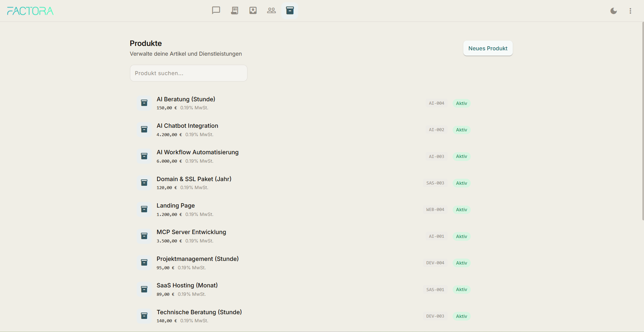644x332 pixels.
Task: Click the box icon beside AI Workflow Automatisierung
Action: (x=144, y=156)
